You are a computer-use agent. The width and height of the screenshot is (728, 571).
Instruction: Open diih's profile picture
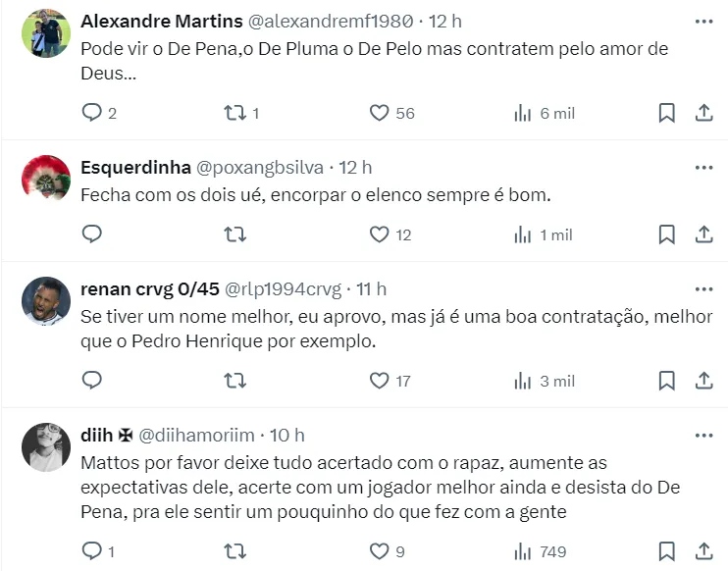[46, 447]
